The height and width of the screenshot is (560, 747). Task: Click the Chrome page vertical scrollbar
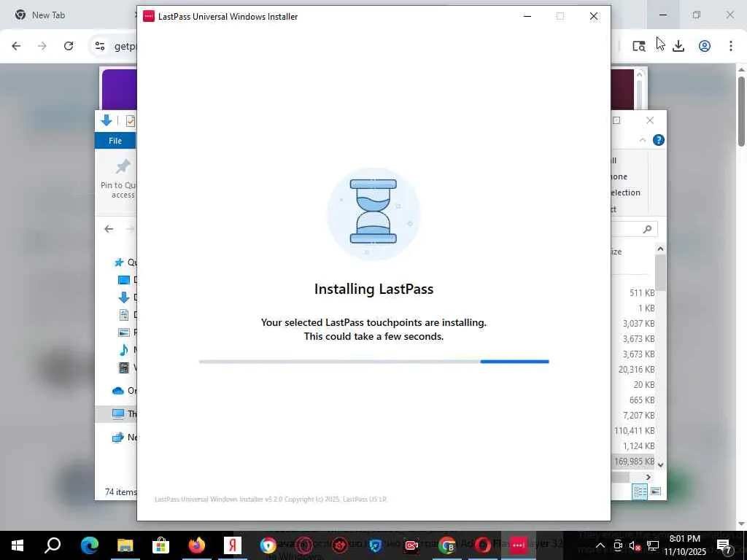741,112
